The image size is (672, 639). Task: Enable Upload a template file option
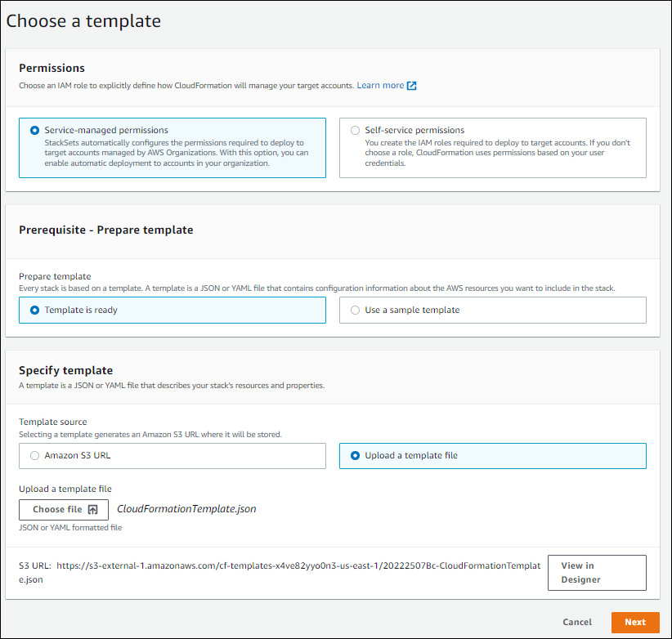tap(354, 455)
